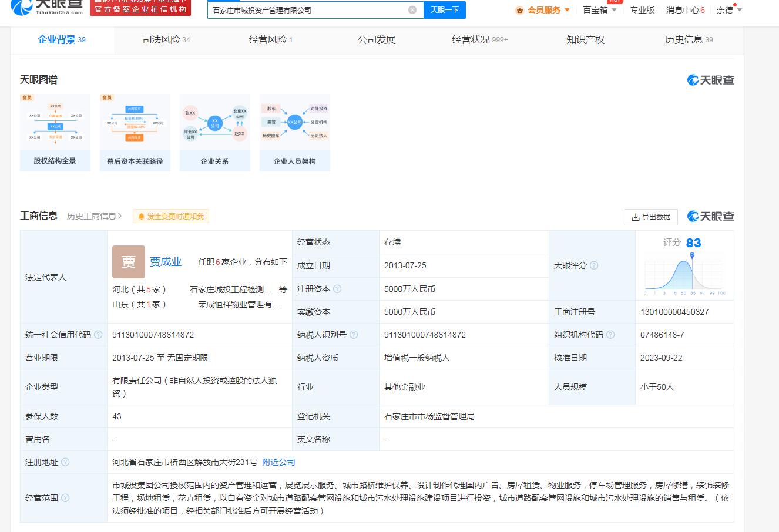Image resolution: width=779 pixels, height=532 pixels.
Task: Click 发生变更时通知我 bell button
Action: [171, 217]
